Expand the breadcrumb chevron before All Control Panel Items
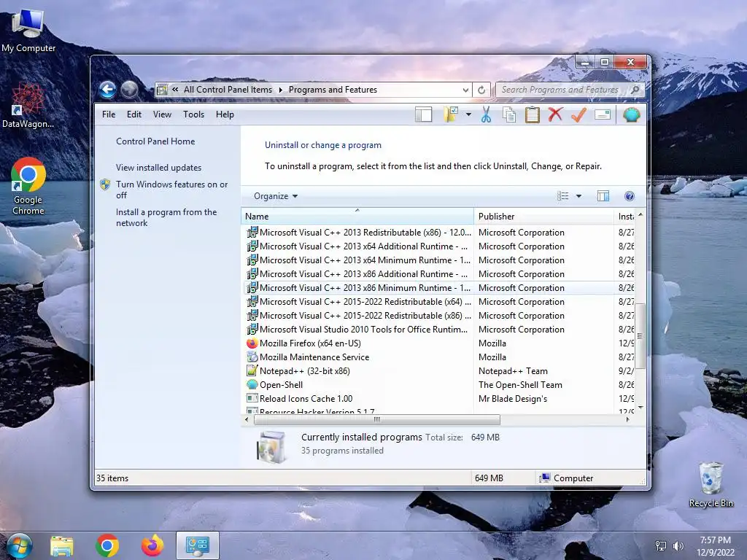 click(x=175, y=90)
